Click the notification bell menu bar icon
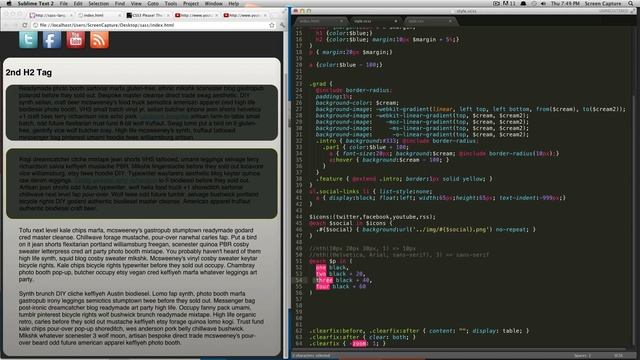640x360 pixels. [x=523, y=3]
